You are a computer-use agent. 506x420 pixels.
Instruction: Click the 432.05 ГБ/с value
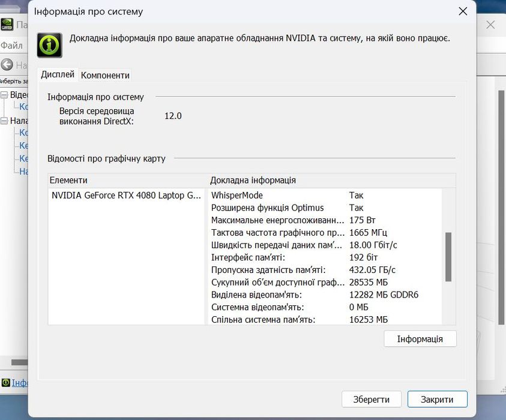click(372, 269)
